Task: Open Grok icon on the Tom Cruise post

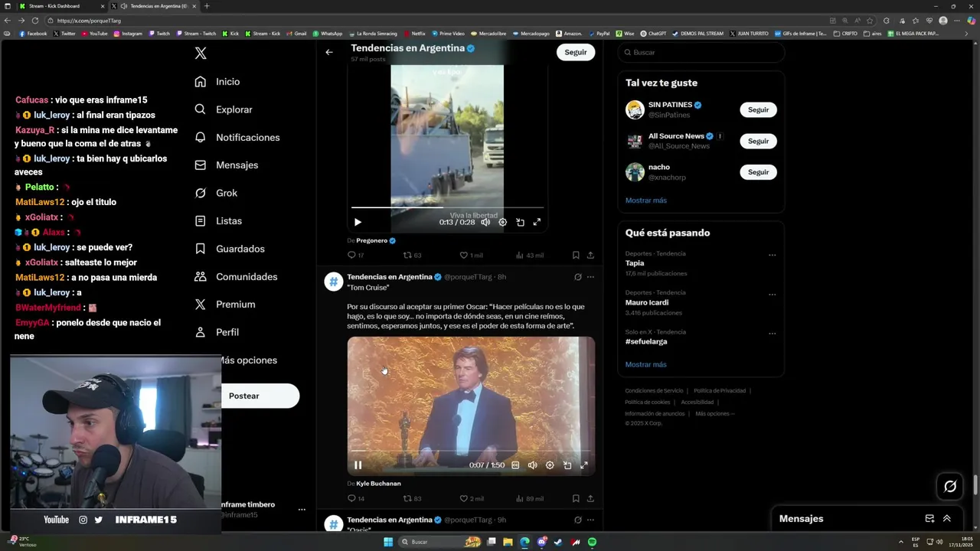Action: [578, 277]
